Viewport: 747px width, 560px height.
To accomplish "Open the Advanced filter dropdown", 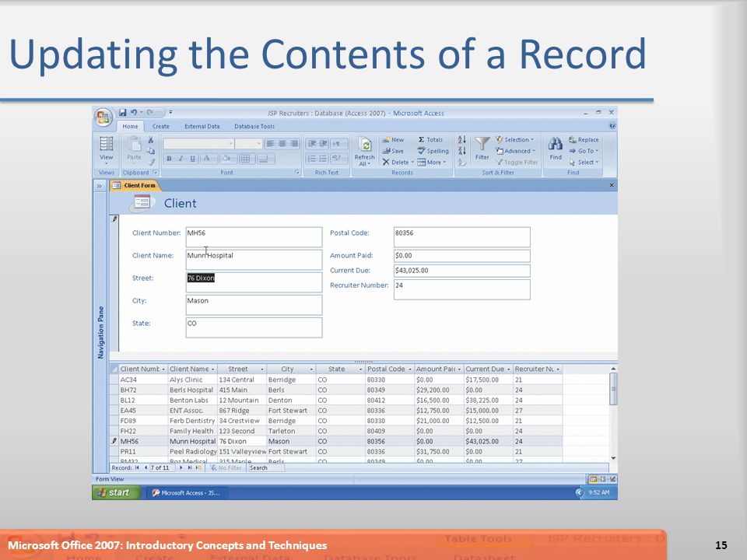I will tap(515, 151).
